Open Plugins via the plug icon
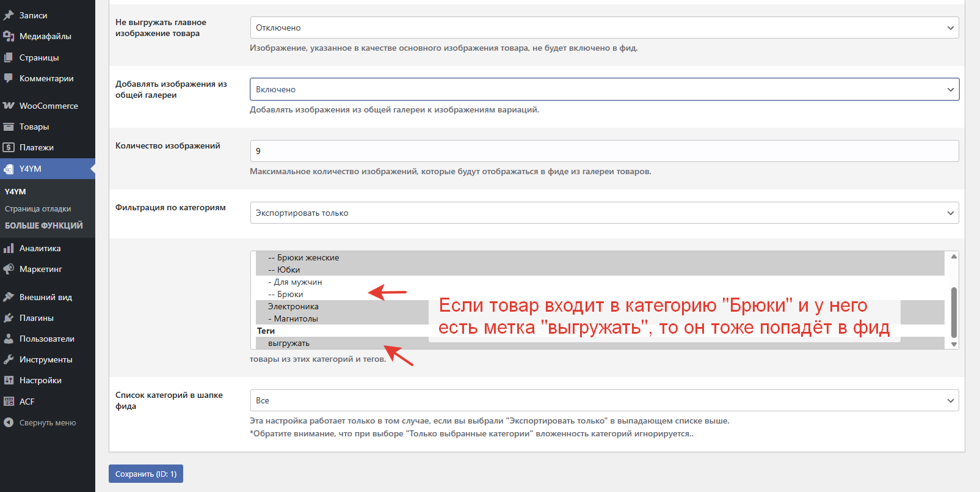 [x=9, y=318]
